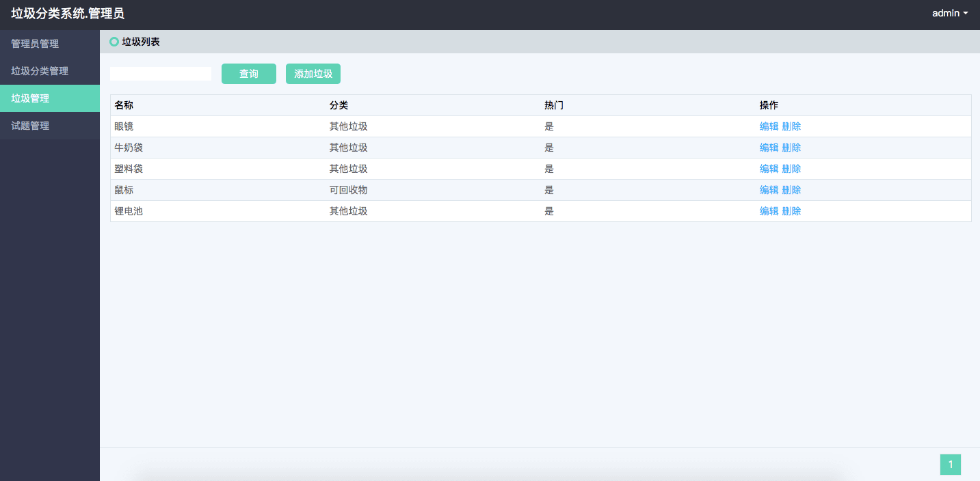Click the 垃圾分类系统.管理员 title
This screenshot has height=481, width=980.
tap(68, 14)
